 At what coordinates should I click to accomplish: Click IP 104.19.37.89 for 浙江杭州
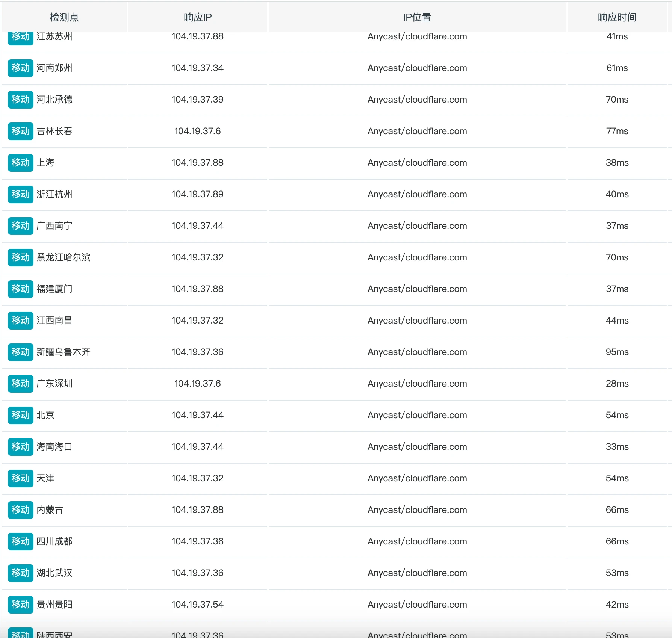pyautogui.click(x=198, y=194)
